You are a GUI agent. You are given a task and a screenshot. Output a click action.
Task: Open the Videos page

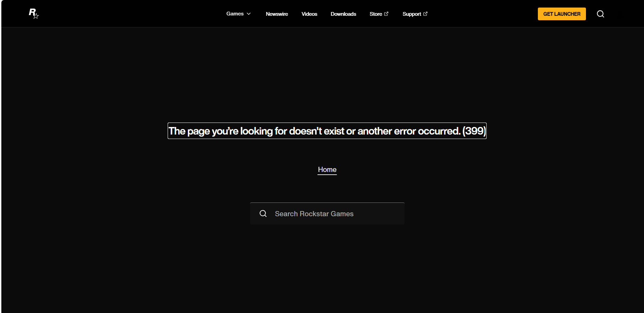[x=309, y=14]
